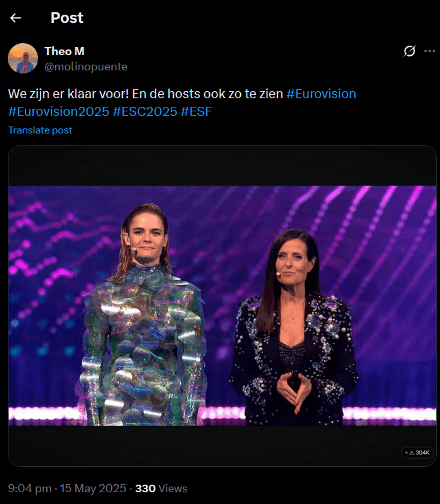Screen dimensions: 440x504
Task: Click the back arrow icon
Action: (x=16, y=18)
